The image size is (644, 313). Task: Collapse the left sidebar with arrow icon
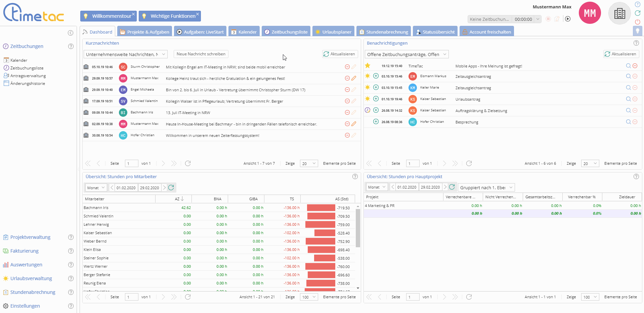pos(71,33)
